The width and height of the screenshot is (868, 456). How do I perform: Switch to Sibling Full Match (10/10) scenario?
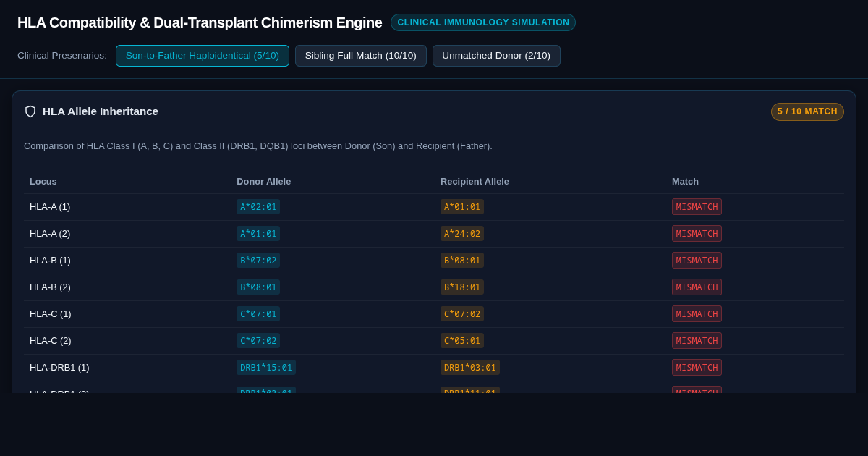[x=361, y=56]
